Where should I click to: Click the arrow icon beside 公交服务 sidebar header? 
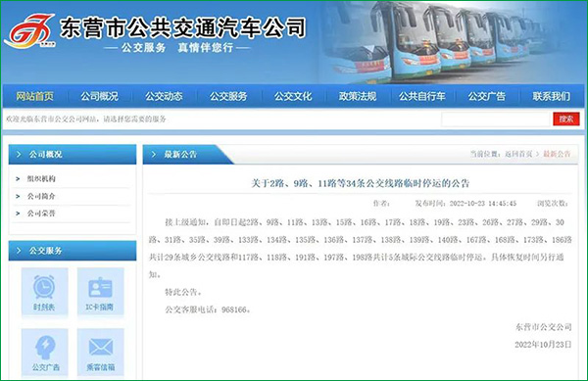click(x=19, y=251)
